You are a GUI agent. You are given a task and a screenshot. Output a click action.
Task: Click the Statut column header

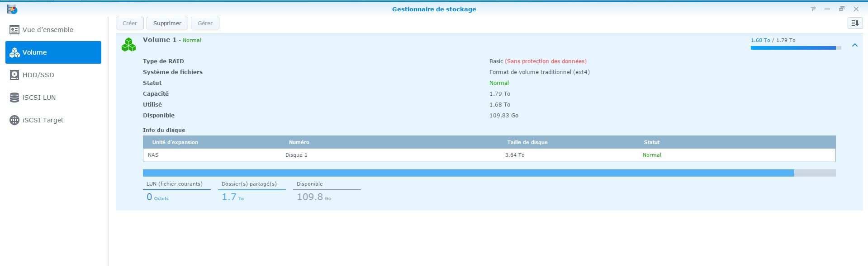[652, 142]
